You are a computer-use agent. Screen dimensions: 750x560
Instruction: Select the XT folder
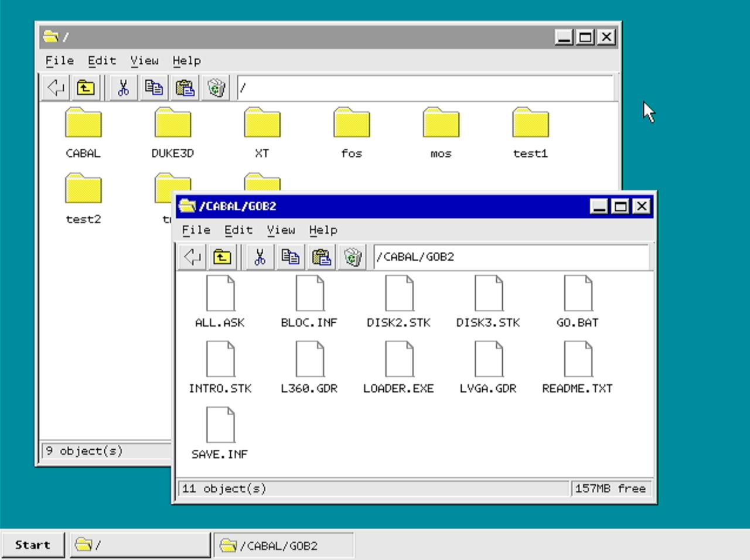point(262,133)
